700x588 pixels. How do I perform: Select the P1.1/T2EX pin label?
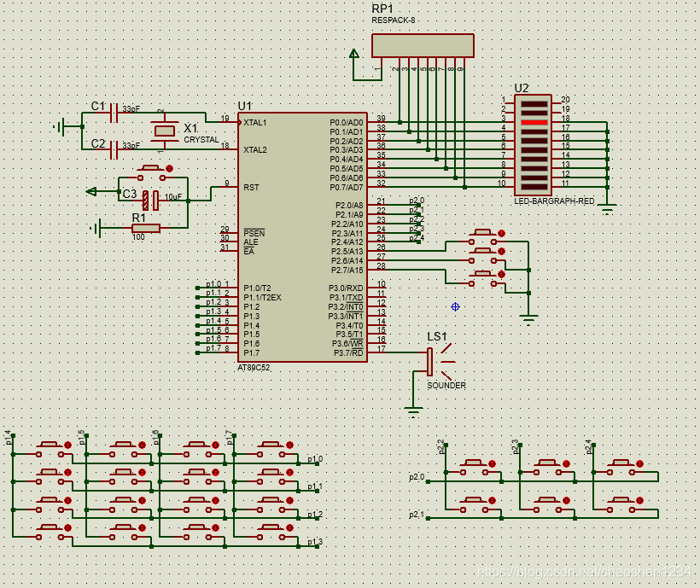pos(263,298)
